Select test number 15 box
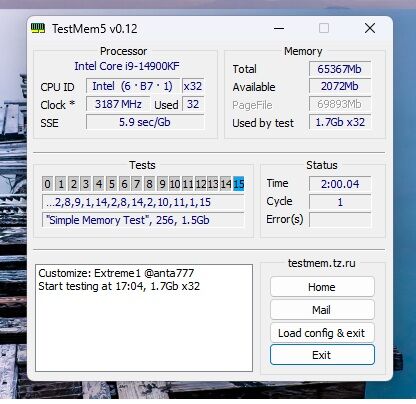This screenshot has width=416, height=404. 239,184
